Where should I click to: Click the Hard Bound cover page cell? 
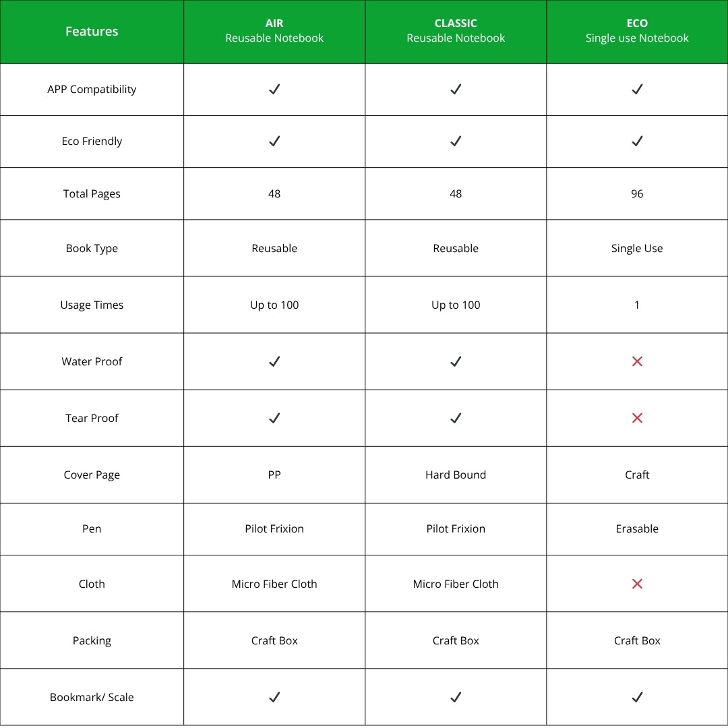pos(456,475)
